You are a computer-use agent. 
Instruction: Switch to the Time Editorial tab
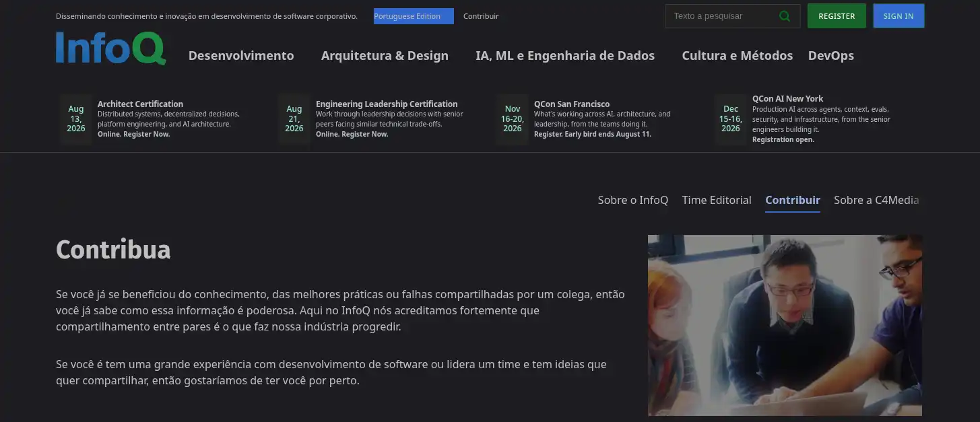pyautogui.click(x=717, y=200)
